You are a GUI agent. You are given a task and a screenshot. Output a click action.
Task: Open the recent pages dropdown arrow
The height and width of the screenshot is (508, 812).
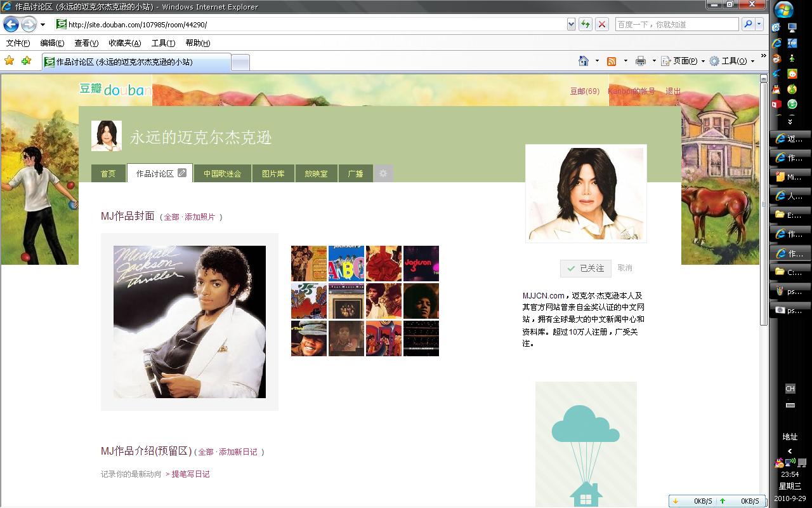[43, 25]
